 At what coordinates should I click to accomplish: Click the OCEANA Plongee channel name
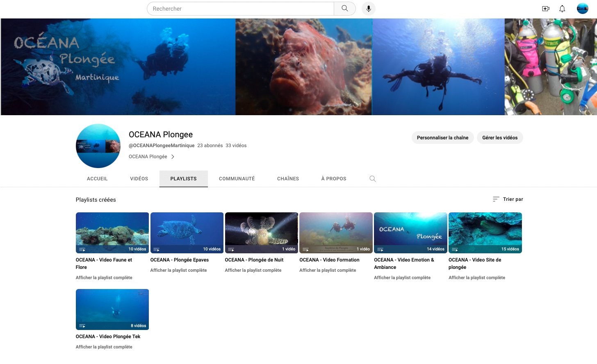point(161,134)
